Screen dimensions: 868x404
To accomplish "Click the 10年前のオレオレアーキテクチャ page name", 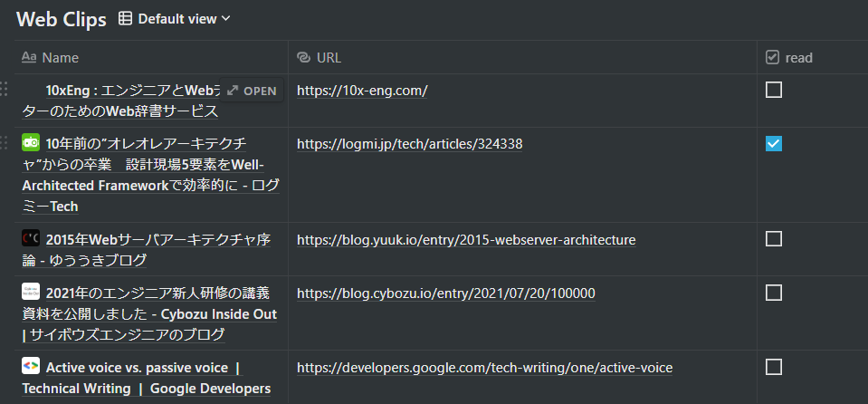I will [x=150, y=175].
